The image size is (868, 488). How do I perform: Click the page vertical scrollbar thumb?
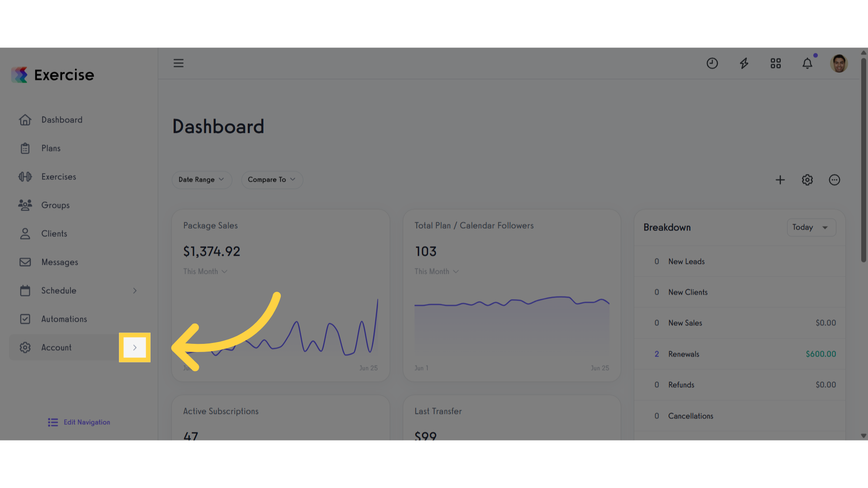[x=863, y=160]
